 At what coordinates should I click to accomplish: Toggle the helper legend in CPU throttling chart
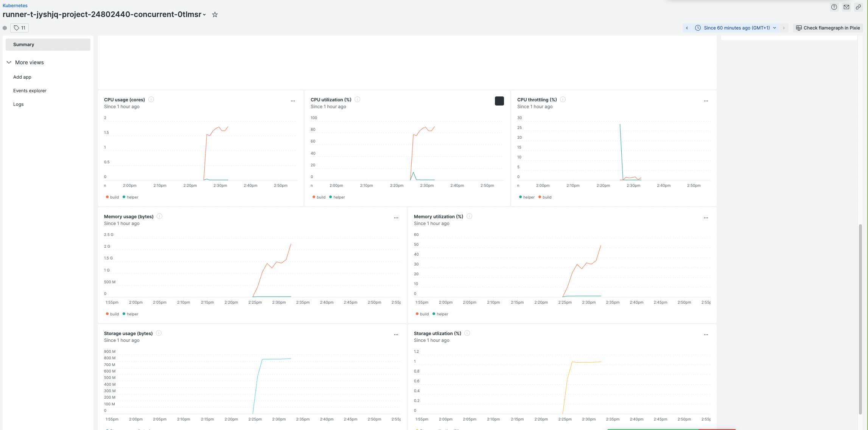[526, 196]
